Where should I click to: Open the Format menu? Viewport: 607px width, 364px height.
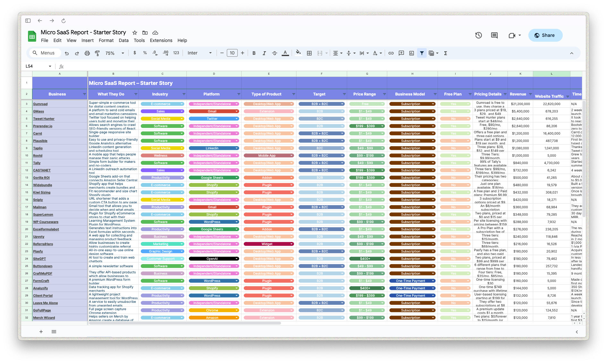(106, 40)
